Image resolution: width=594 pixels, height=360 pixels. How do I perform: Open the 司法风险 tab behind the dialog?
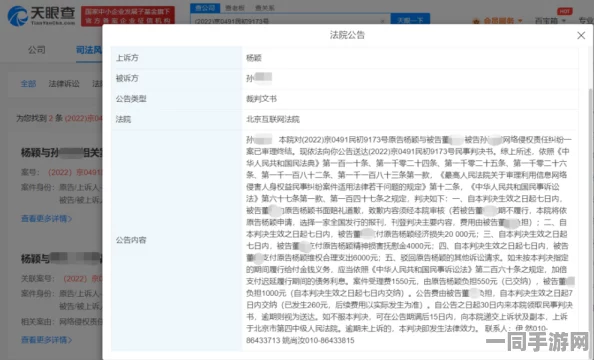coord(89,50)
